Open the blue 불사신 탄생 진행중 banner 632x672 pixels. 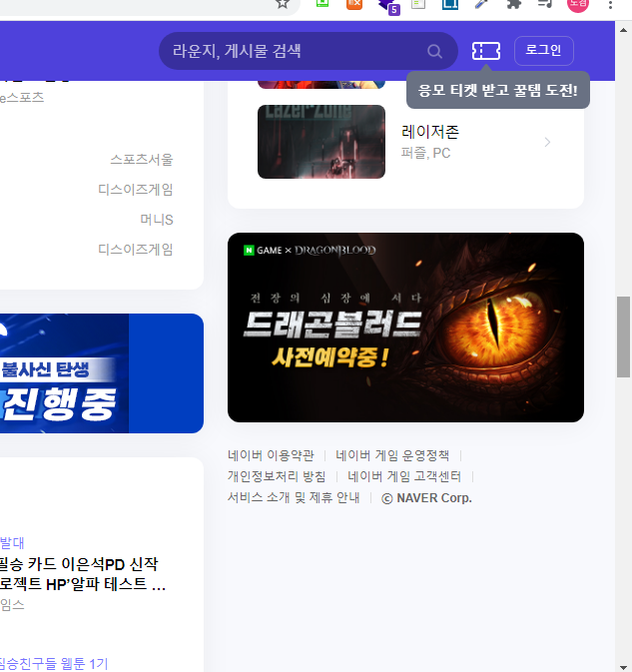click(x=102, y=373)
